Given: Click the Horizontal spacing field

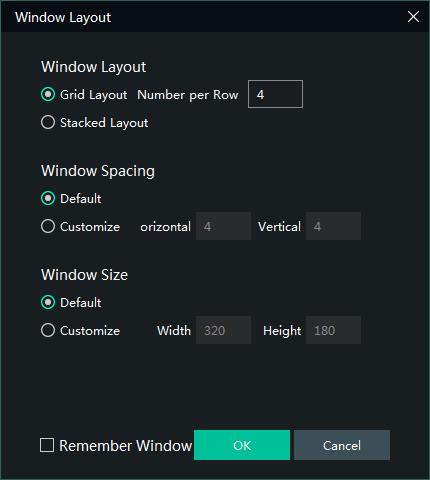Looking at the screenshot, I should coord(223,226).
